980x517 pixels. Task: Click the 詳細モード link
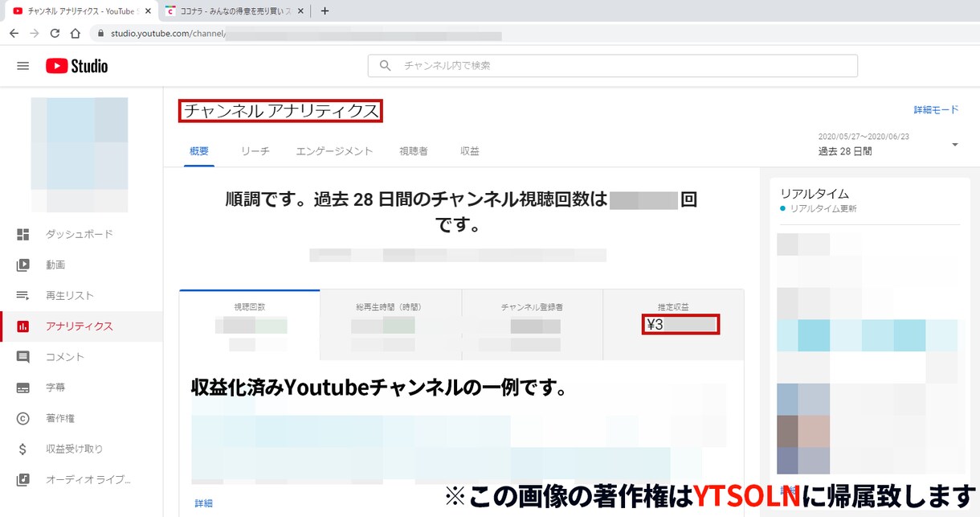pyautogui.click(x=936, y=109)
